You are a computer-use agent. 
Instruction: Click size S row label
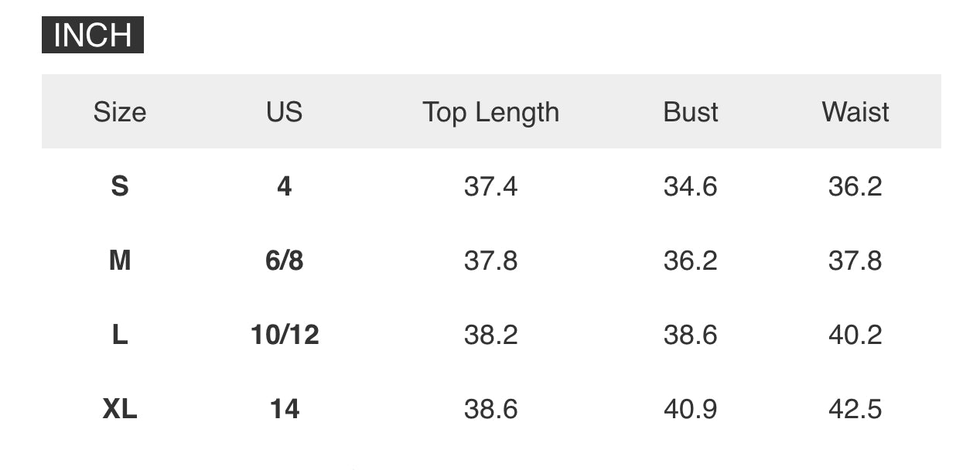click(119, 186)
